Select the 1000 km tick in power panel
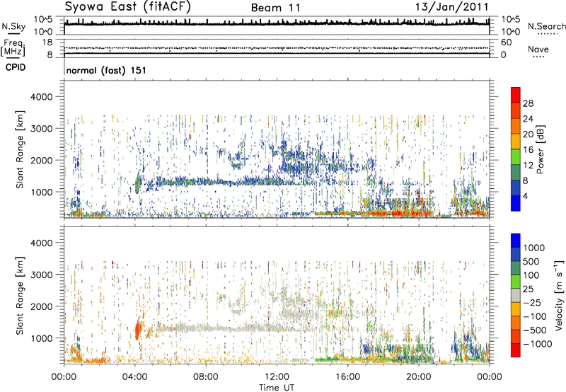This screenshot has height=392, width=566. pyautogui.click(x=41, y=192)
